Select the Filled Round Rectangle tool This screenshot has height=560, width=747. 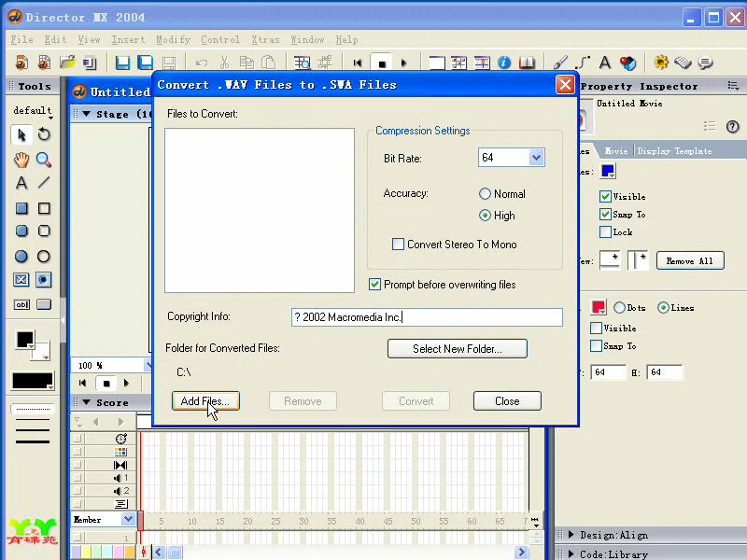coord(21,231)
